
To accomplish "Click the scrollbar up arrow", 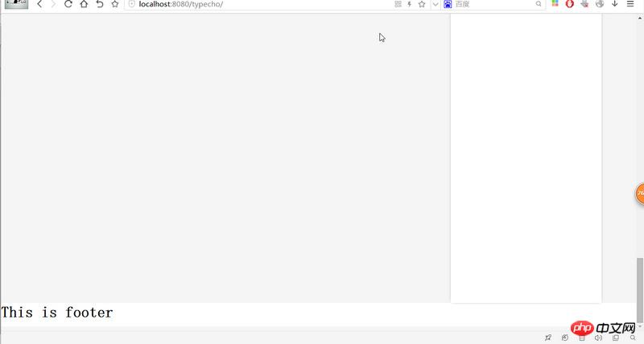I will (639, 18).
